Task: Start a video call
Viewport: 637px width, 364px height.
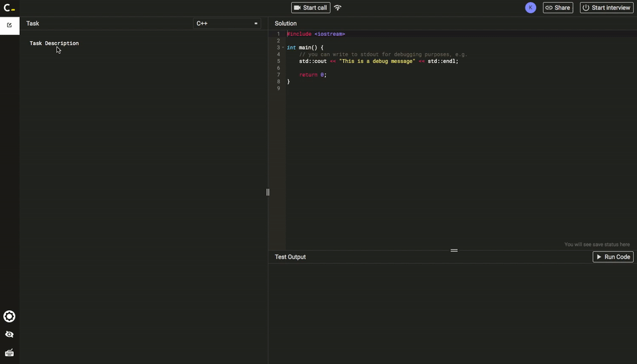Action: (311, 8)
